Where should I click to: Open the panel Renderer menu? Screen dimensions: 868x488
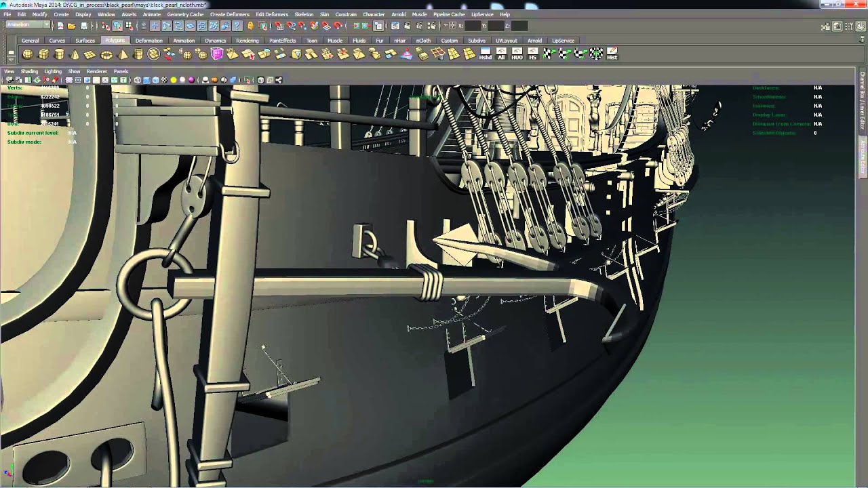click(97, 71)
